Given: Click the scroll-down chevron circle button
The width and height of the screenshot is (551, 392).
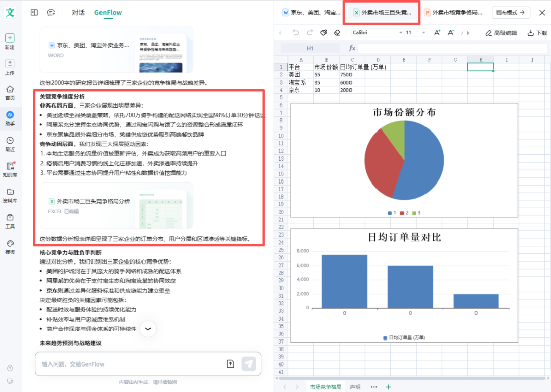Looking at the screenshot, I should click(148, 329).
